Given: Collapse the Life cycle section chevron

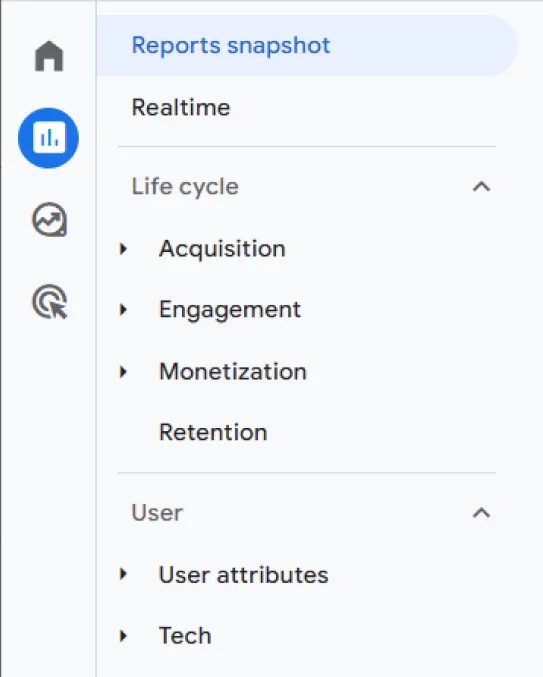Looking at the screenshot, I should pyautogui.click(x=481, y=187).
